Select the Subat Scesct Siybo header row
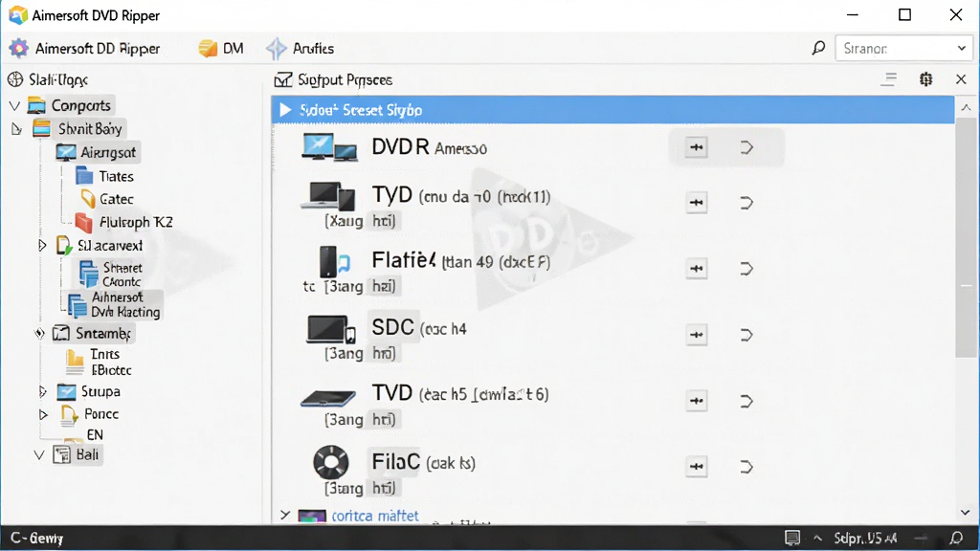 [x=613, y=110]
